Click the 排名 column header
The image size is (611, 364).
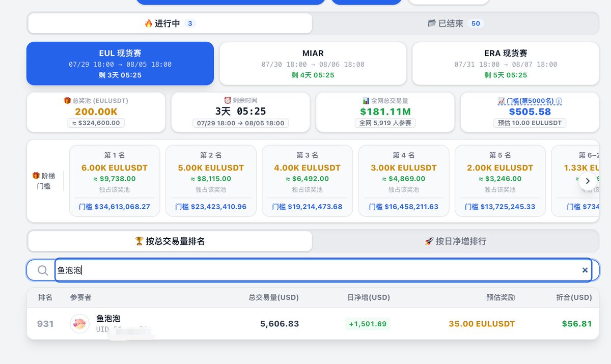tap(45, 297)
